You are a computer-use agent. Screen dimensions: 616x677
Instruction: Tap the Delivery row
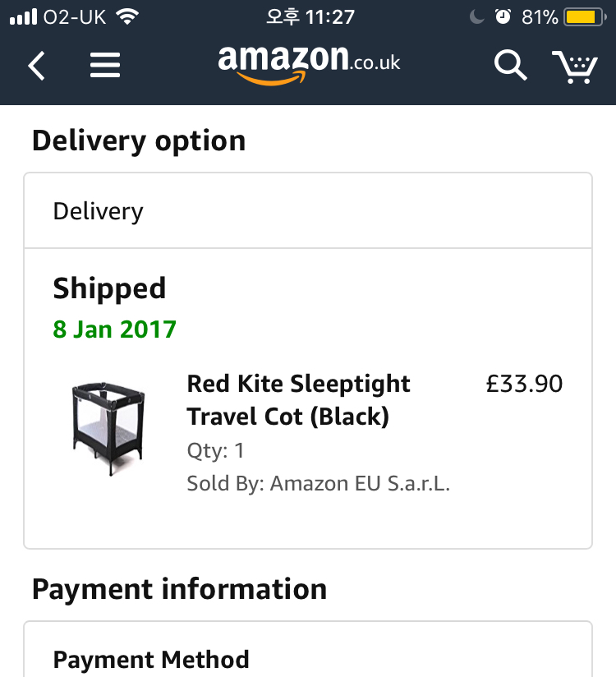pos(308,211)
